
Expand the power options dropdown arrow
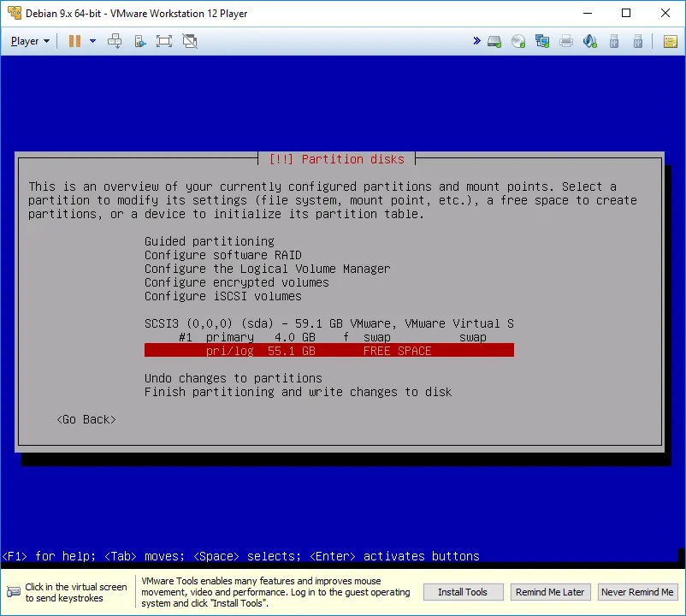tap(92, 41)
